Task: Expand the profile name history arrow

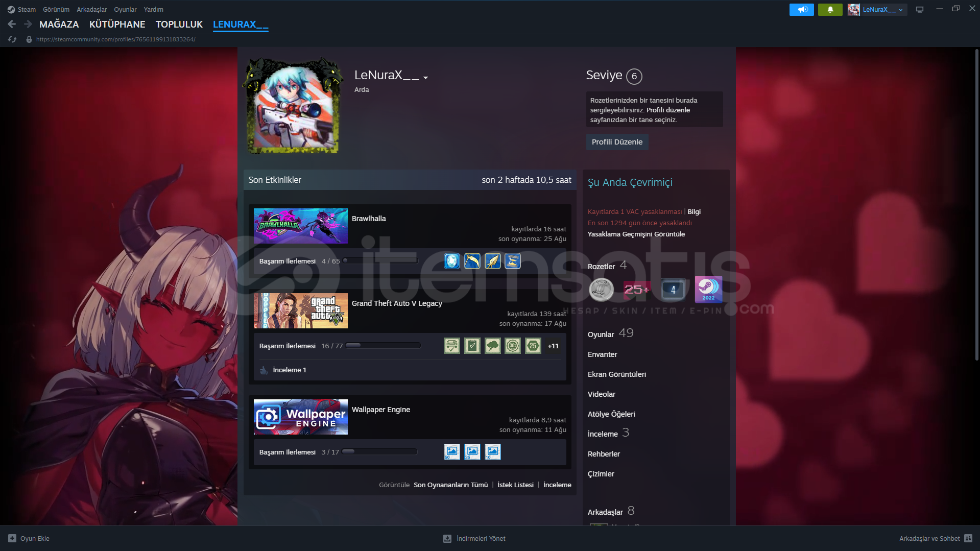Action: point(425,78)
